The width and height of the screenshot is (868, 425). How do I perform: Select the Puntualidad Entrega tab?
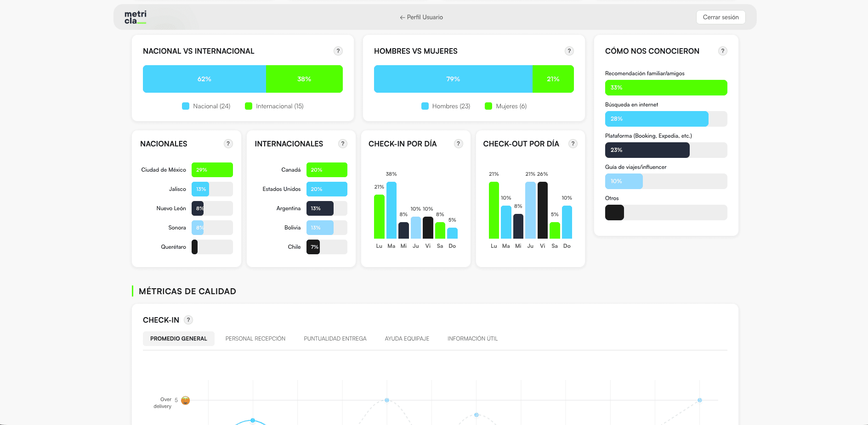click(335, 338)
